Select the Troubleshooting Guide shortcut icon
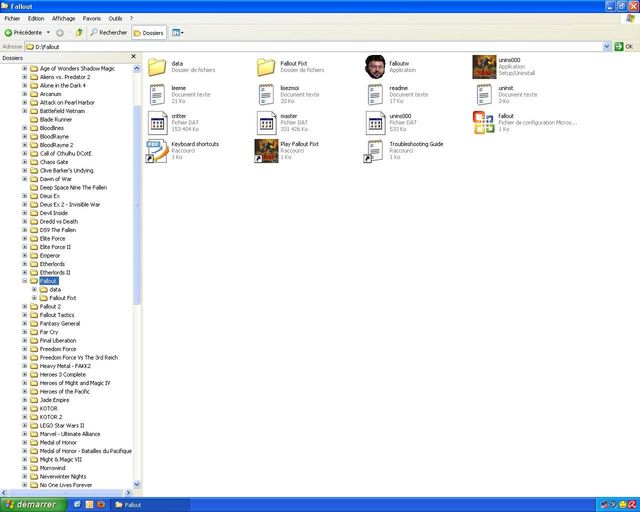The width and height of the screenshot is (640, 512). pos(374,151)
